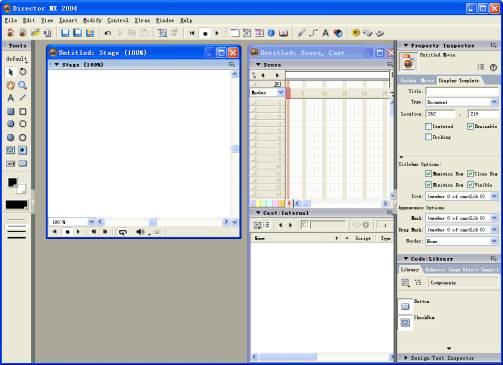Switch to Library tab in Code:Library
The height and width of the screenshot is (365, 503).
pyautogui.click(x=410, y=269)
